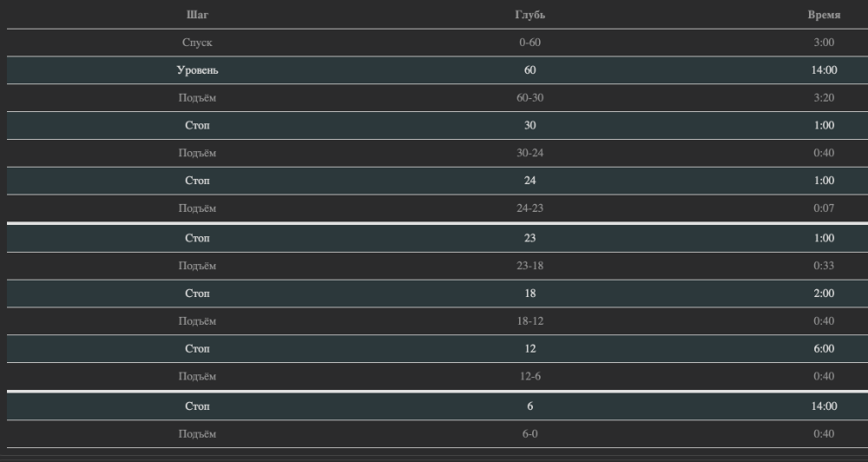868x462 pixels.
Task: Click the 0:07 ascent time
Action: point(824,208)
